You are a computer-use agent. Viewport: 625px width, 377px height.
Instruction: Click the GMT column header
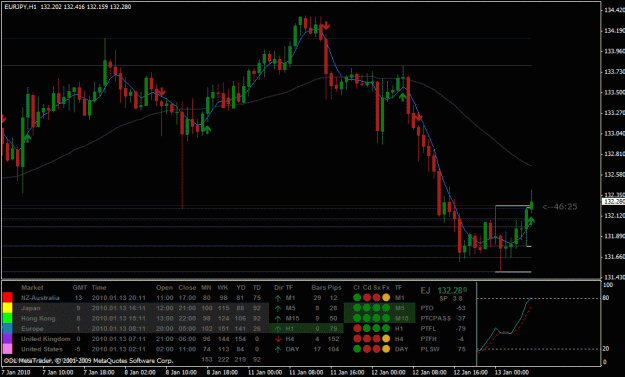pos(80,287)
